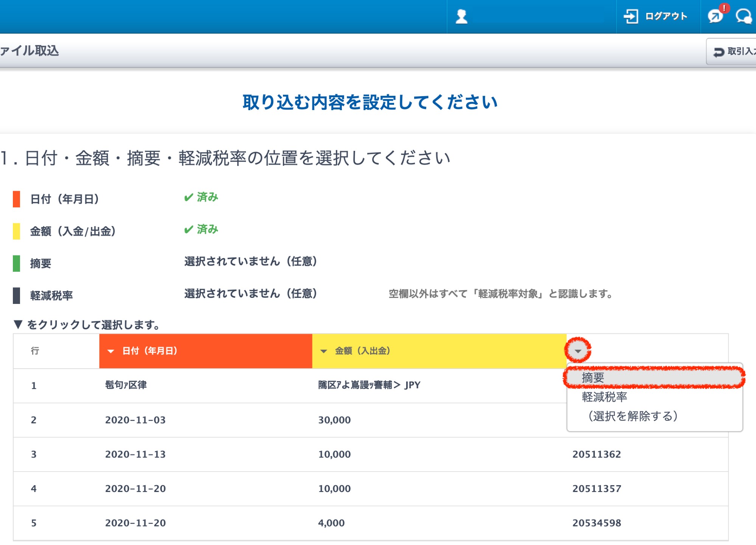The height and width of the screenshot is (545, 756).
Task: Click the green 摘要 color marker
Action: 16,263
